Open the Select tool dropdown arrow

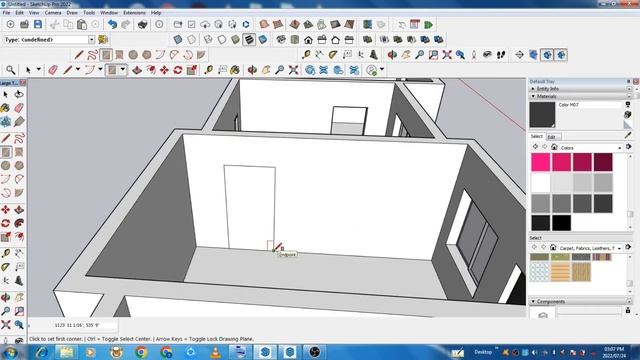39,70
